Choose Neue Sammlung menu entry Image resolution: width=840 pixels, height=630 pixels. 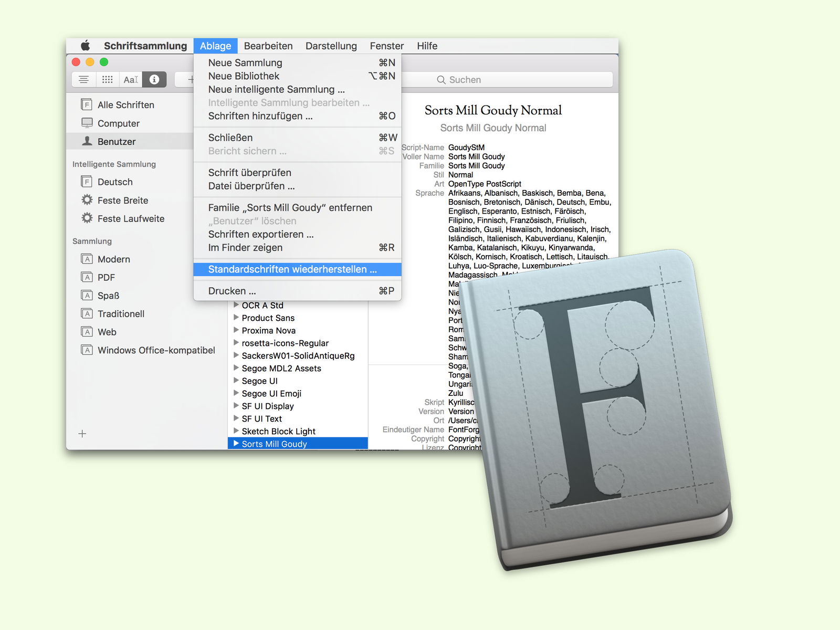pos(297,62)
